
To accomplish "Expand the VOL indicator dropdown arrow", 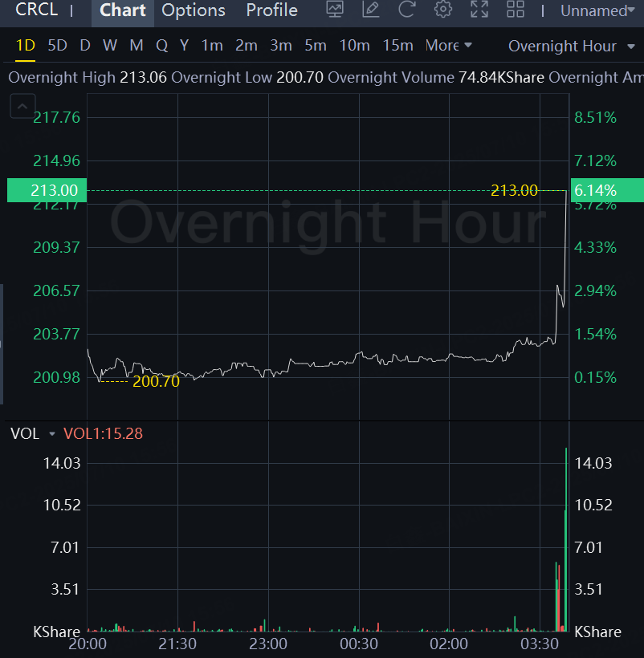I will (x=52, y=433).
